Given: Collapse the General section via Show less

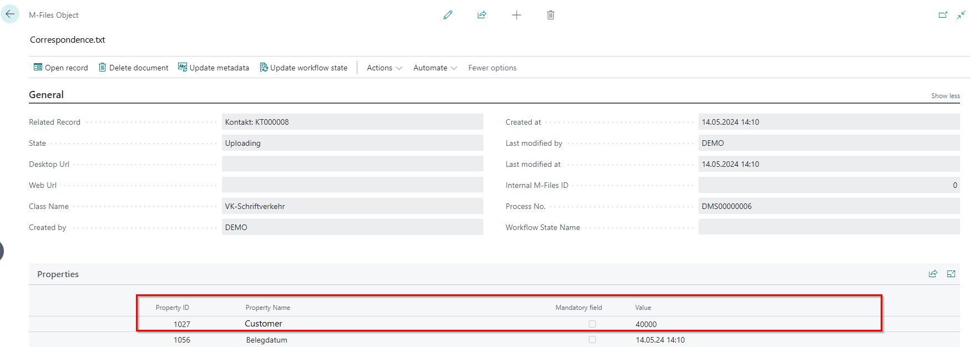Looking at the screenshot, I should point(945,96).
